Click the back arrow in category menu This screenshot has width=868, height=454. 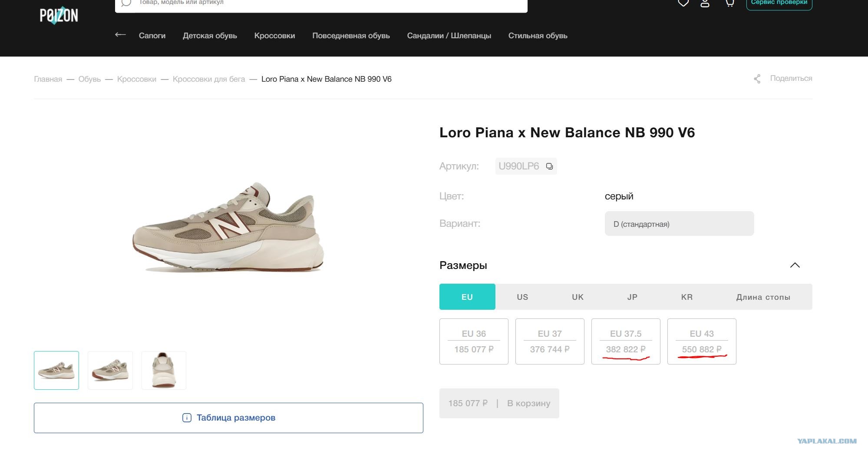(120, 35)
